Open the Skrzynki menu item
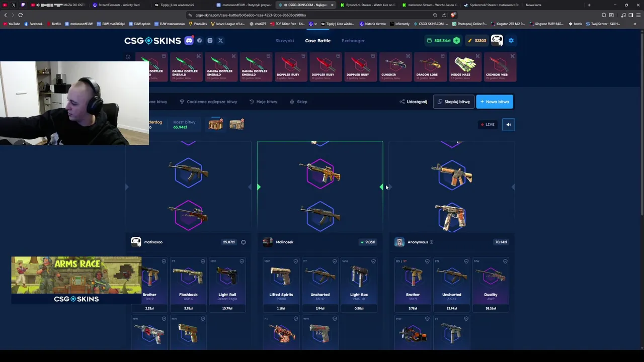Image resolution: width=644 pixels, height=362 pixels. (285, 41)
